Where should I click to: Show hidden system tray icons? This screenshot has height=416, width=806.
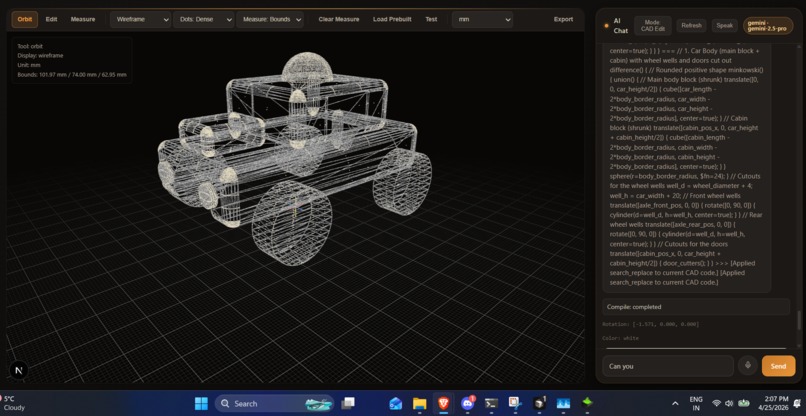click(x=675, y=404)
